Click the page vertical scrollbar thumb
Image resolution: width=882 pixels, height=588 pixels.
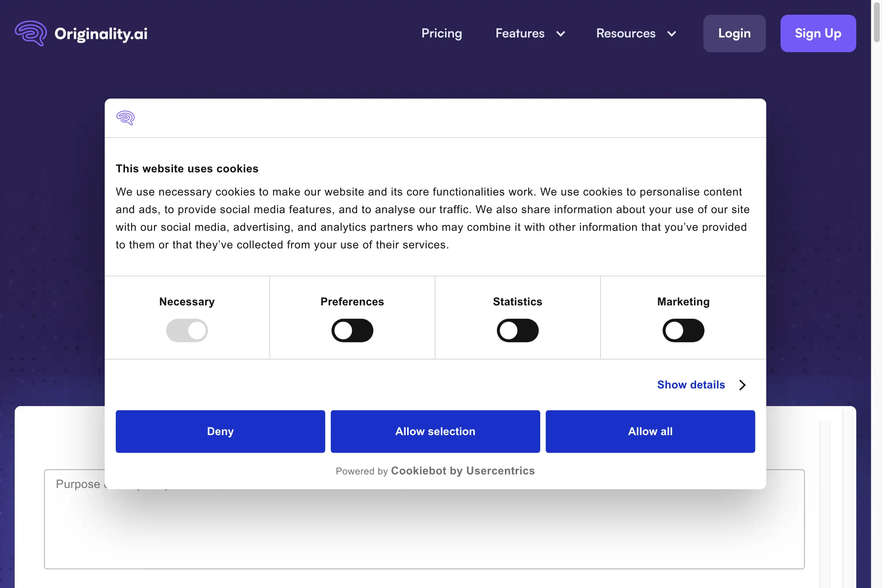pyautogui.click(x=877, y=22)
